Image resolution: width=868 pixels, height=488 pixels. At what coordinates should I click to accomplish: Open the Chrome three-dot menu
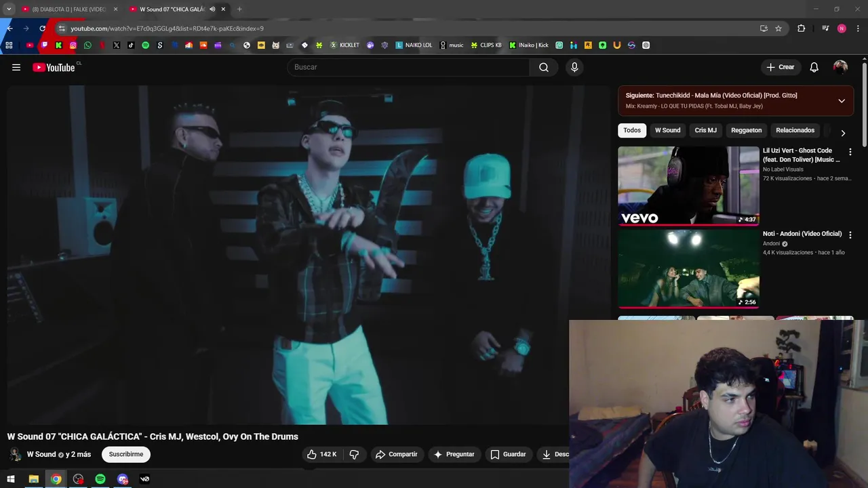(x=859, y=28)
